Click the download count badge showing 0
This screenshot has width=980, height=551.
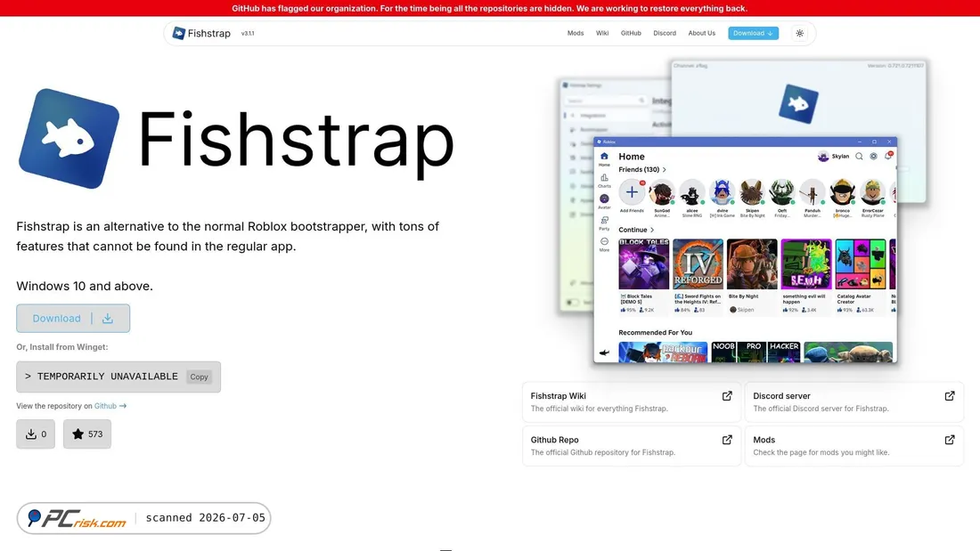pyautogui.click(x=36, y=434)
